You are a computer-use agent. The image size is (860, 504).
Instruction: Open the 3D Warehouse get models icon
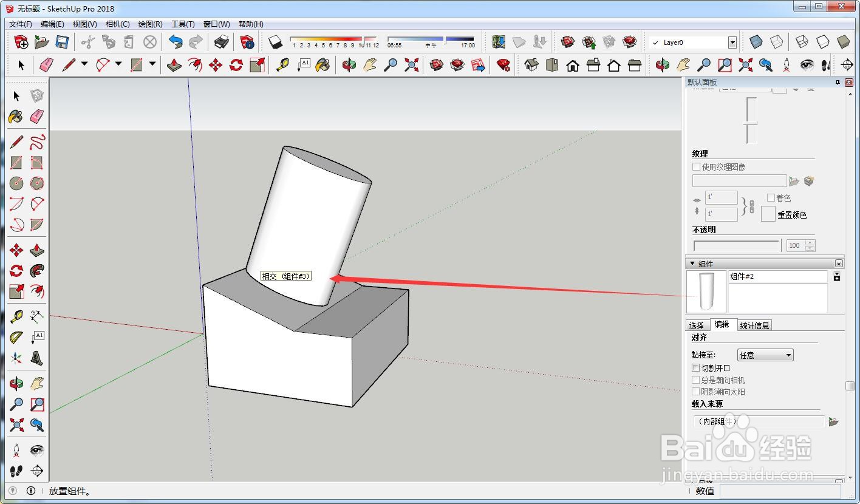coord(568,42)
